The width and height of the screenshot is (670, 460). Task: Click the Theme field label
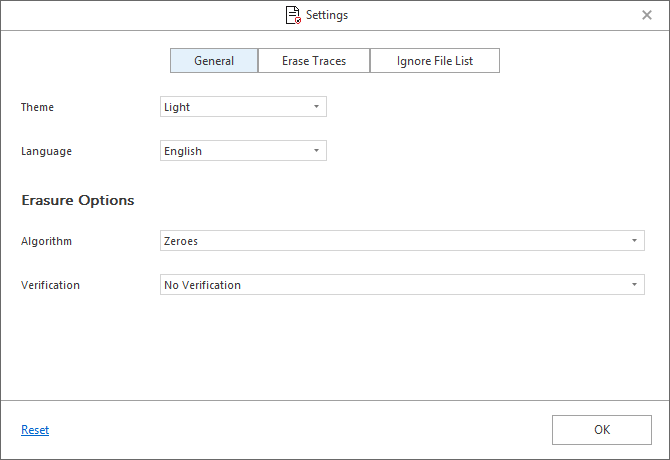coord(38,107)
